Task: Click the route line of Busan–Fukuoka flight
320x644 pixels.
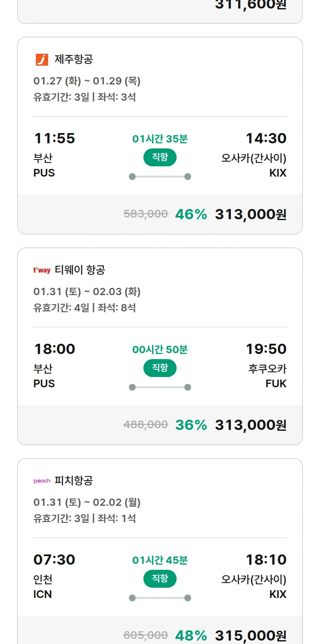Action: (x=160, y=387)
